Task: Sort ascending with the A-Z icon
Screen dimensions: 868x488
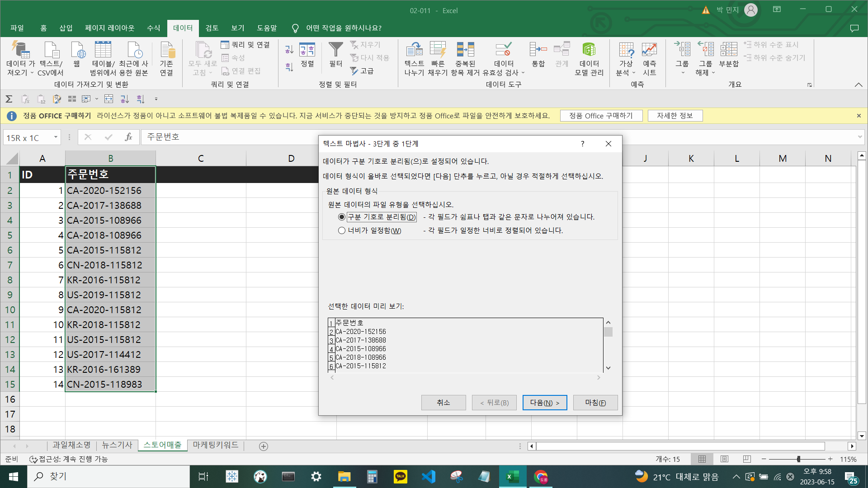Action: [x=289, y=49]
